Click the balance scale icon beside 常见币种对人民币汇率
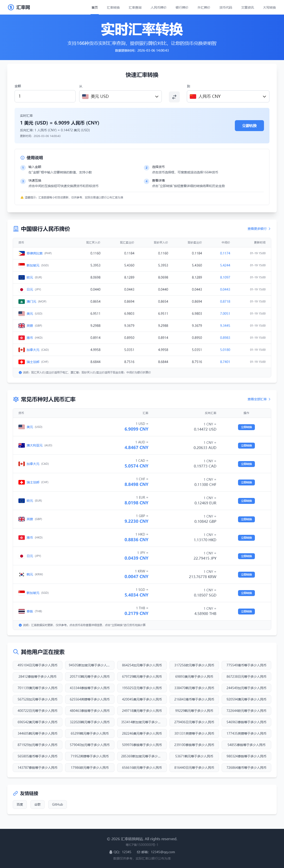284x868 pixels. point(16,399)
